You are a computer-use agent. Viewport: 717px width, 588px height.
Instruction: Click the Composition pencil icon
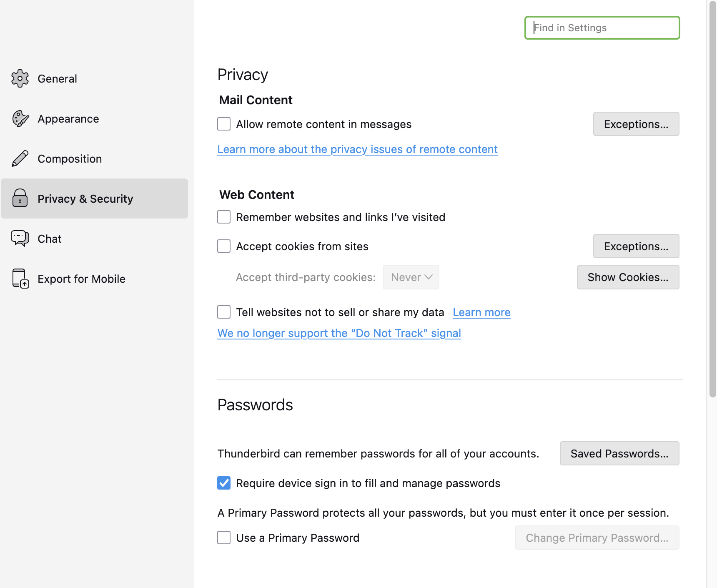click(x=20, y=158)
